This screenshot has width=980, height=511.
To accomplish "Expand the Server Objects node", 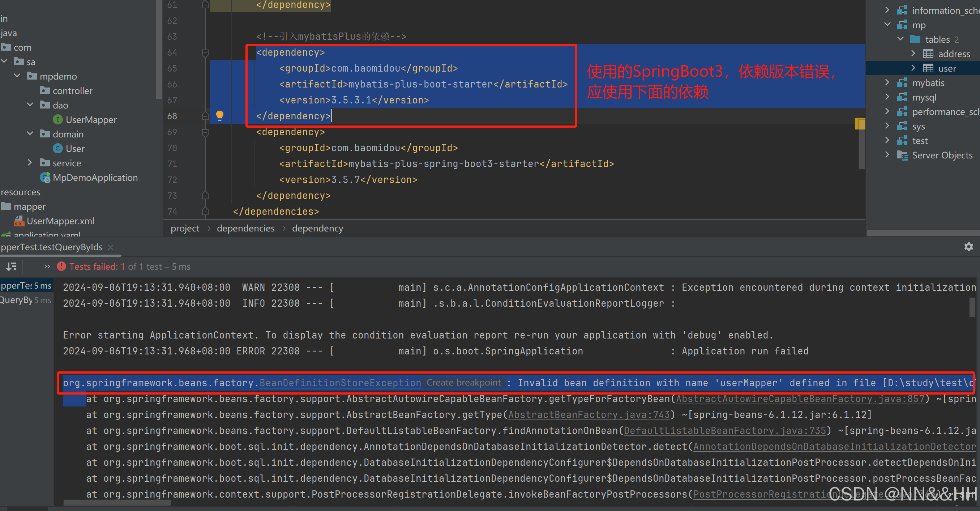I will [887, 154].
